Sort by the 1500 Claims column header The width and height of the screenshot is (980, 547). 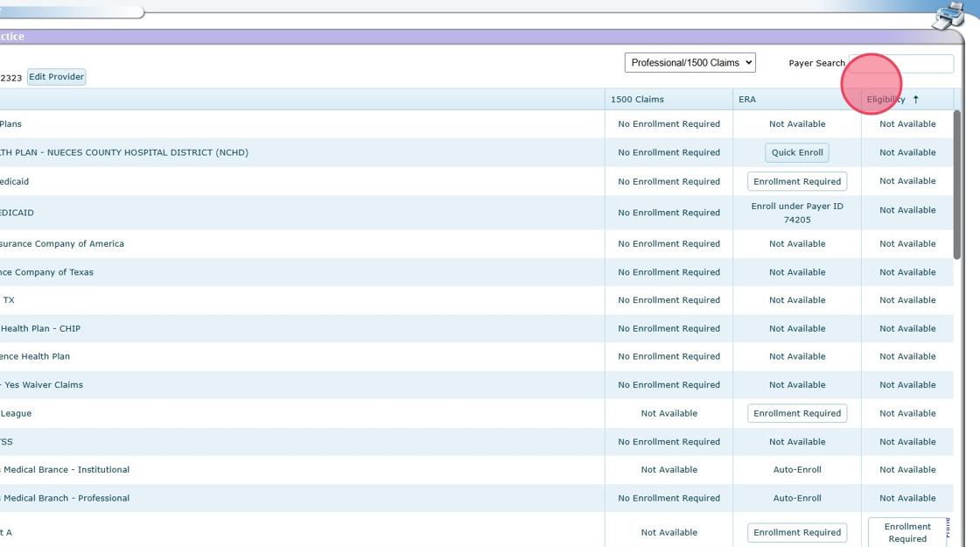tap(637, 100)
